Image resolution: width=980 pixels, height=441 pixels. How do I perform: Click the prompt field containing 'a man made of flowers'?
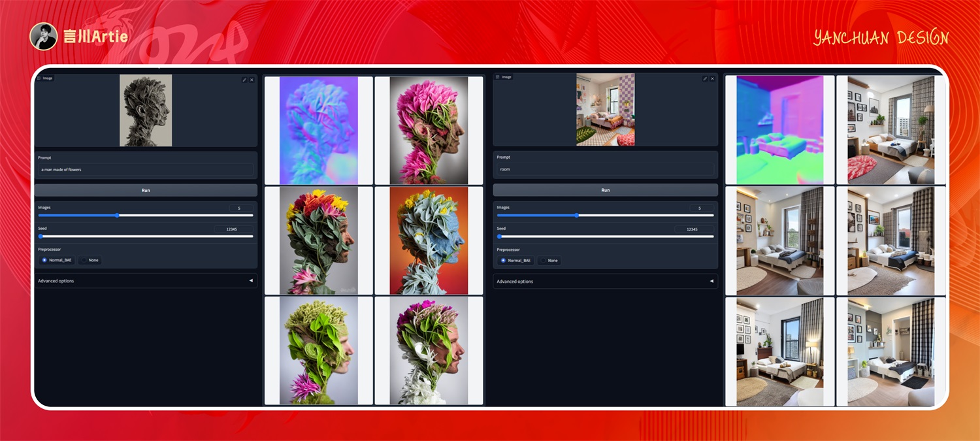click(x=146, y=169)
